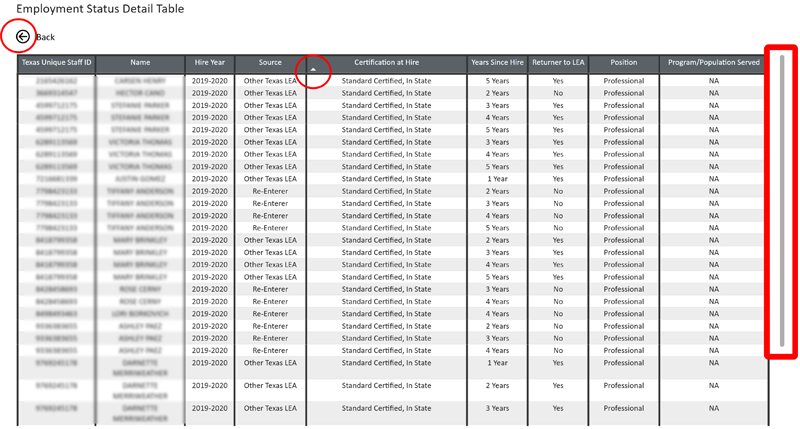Click the Hire Year column header
Image resolution: width=800 pixels, height=429 pixels.
[x=210, y=62]
